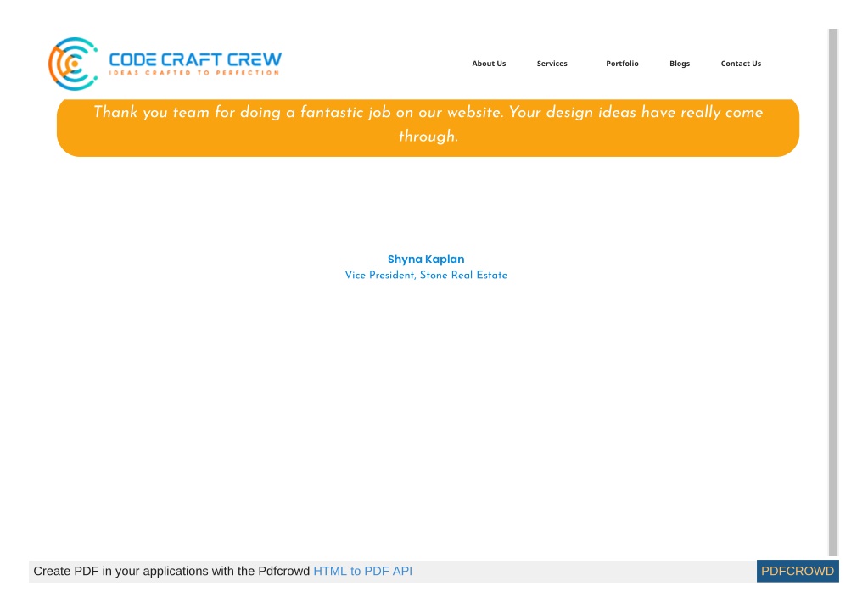The image size is (868, 614).
Task: Open the About Us menu item
Action: click(x=489, y=64)
